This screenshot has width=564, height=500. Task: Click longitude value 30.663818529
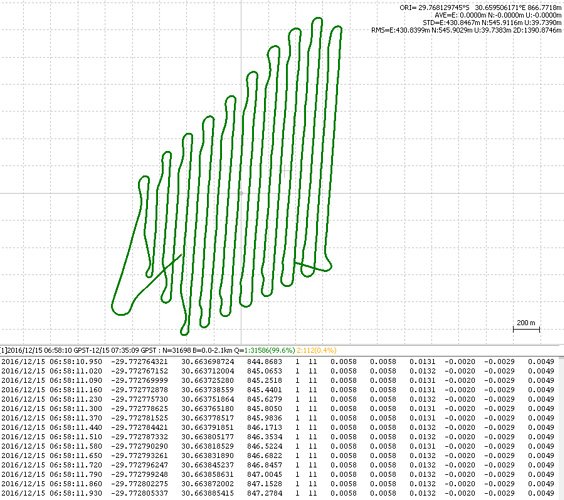[208, 446]
